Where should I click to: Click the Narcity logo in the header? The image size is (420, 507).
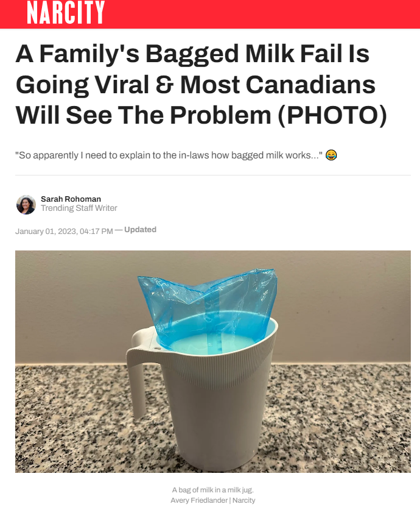click(x=66, y=12)
